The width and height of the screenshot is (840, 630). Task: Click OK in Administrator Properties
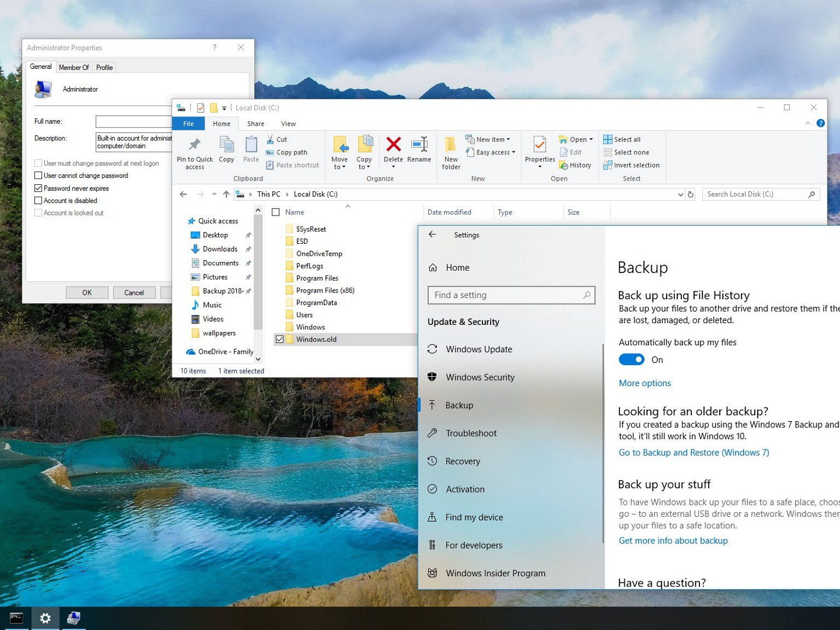87,293
